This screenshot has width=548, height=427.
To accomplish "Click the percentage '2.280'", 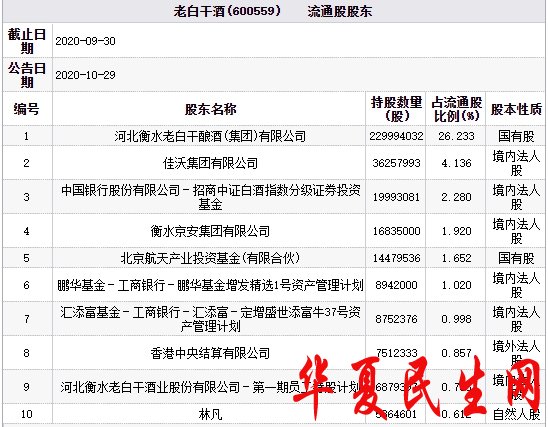I will tap(456, 197).
